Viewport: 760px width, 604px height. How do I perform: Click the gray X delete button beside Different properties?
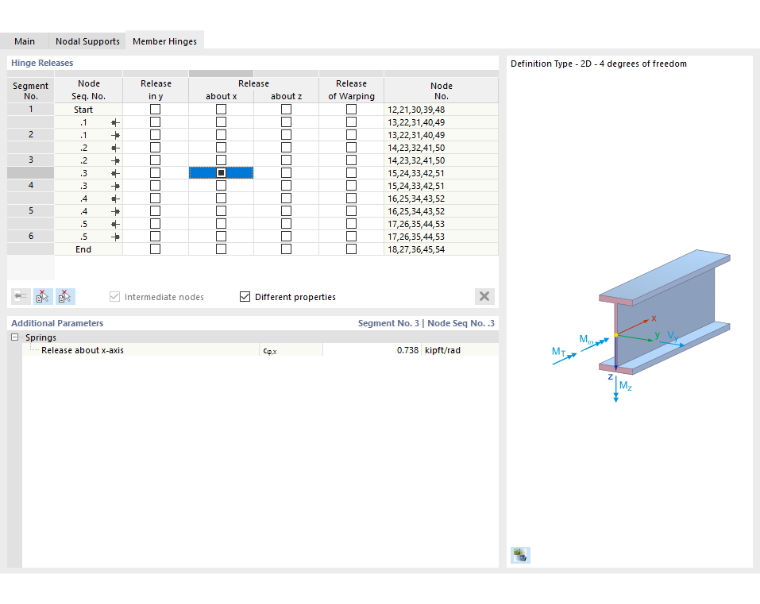(484, 296)
